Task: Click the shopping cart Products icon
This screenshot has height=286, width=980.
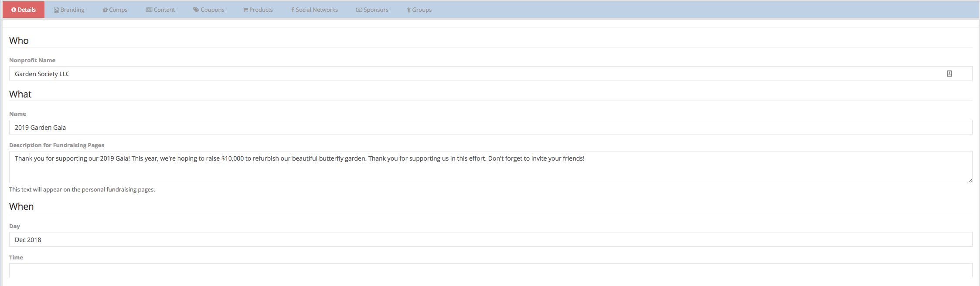Action: 245,10
